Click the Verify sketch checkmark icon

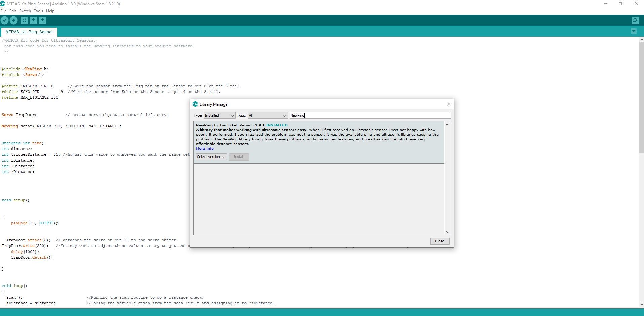tap(4, 20)
